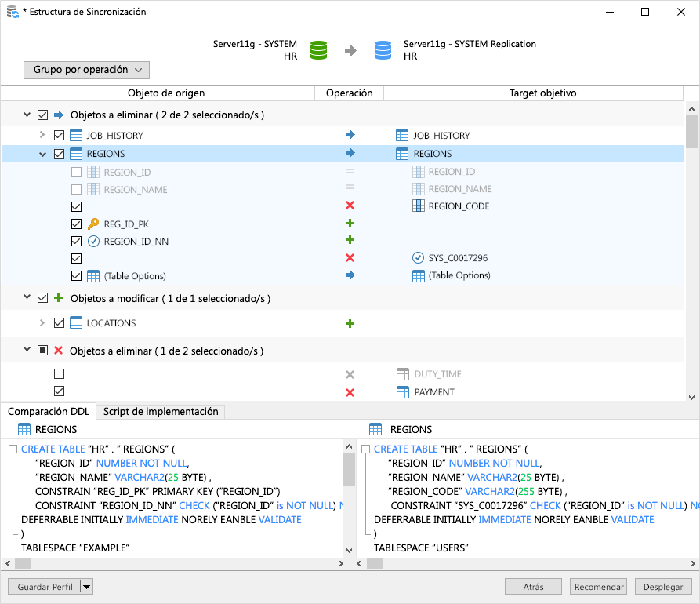Click the blue target HR database icon
This screenshot has height=604, width=700.
pos(382,49)
